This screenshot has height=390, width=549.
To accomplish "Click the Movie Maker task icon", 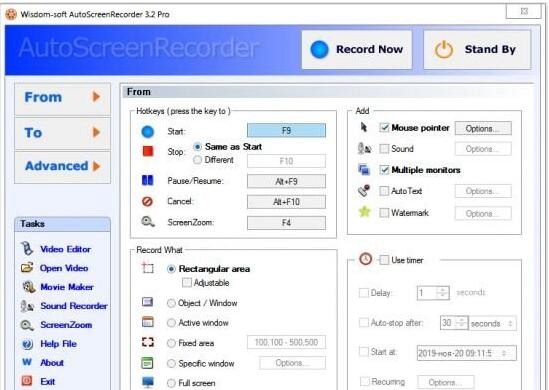I will pos(28,286).
